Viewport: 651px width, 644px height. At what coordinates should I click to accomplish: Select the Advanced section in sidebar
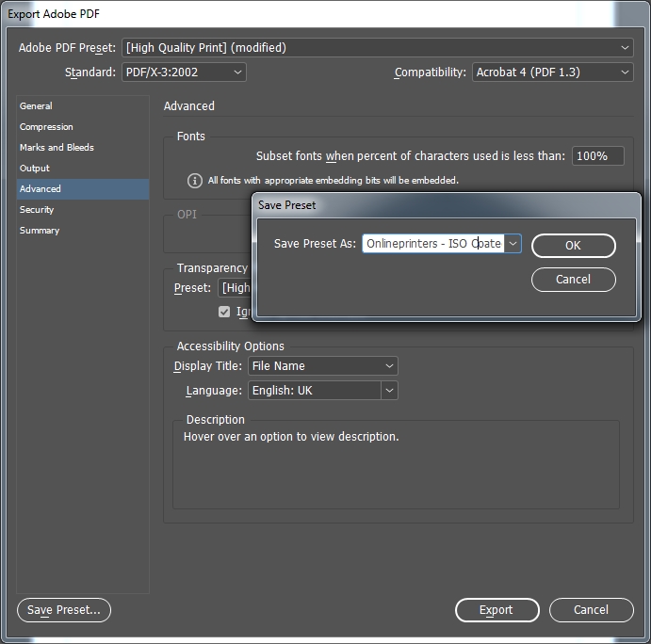41,189
